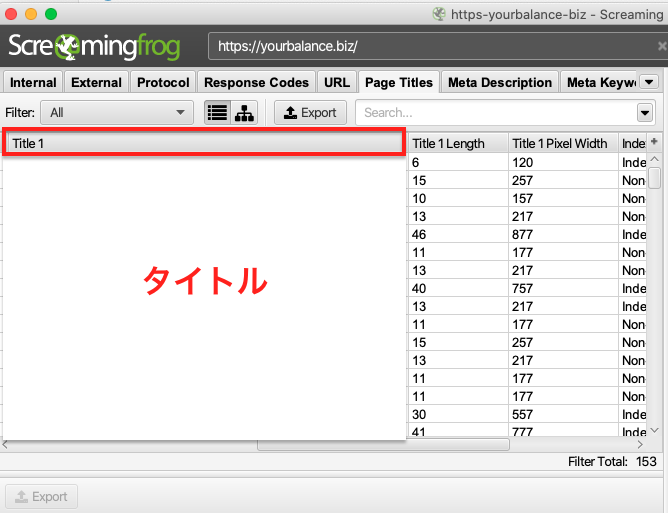The image size is (668, 513).
Task: Sort by Title 1 Length column header
Action: coord(458,144)
